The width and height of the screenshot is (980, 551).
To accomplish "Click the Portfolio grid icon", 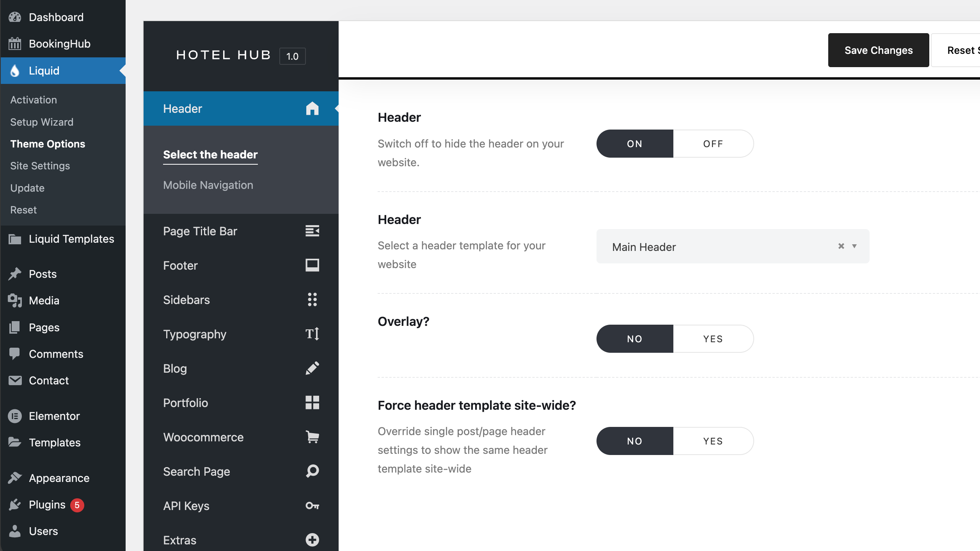I will pyautogui.click(x=312, y=403).
